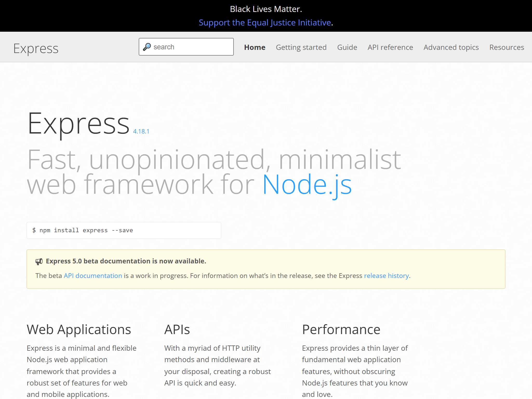Click the megaphone announcement icon
The image size is (532, 399).
[39, 261]
